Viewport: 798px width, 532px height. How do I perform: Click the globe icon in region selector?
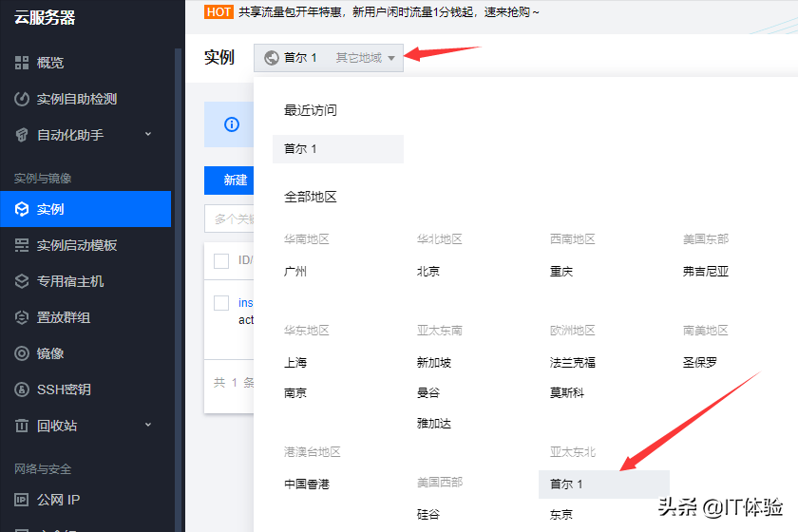[272, 58]
